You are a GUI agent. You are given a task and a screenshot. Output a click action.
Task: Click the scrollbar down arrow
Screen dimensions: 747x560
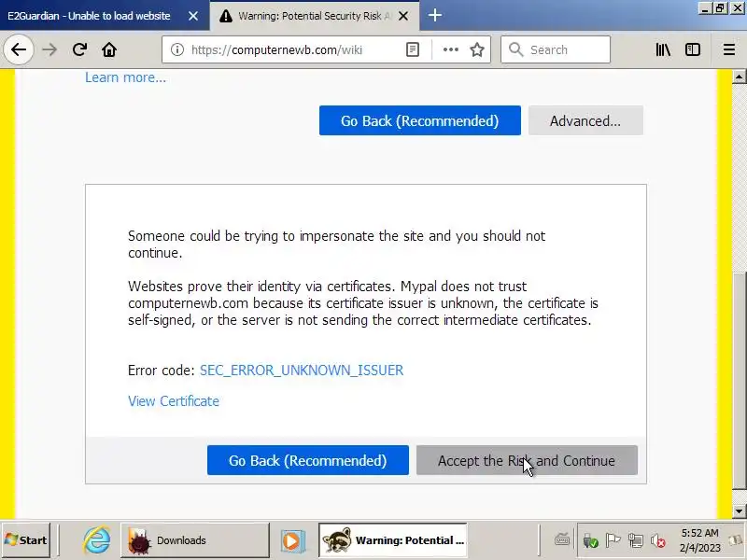pos(739,511)
